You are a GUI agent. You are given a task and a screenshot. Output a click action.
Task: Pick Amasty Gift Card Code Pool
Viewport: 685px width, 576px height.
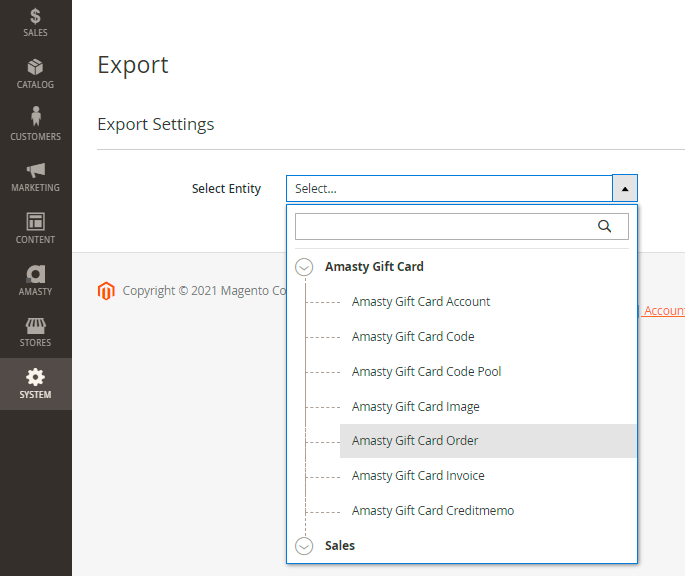click(x=426, y=372)
